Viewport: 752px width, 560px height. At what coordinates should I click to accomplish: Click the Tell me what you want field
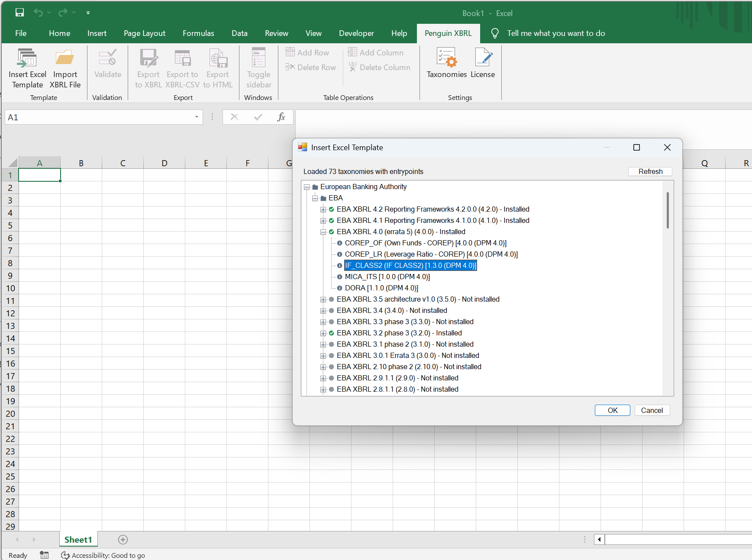click(x=556, y=33)
